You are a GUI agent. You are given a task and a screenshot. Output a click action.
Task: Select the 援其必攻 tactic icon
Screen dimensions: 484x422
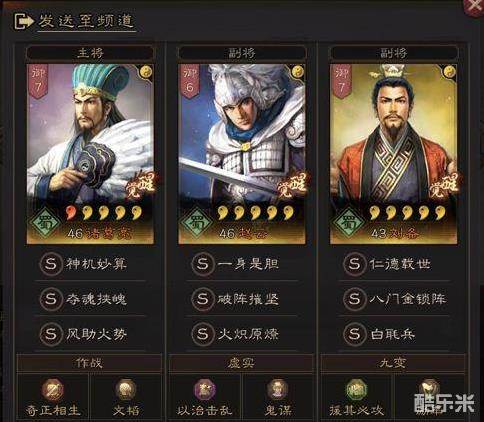click(x=356, y=389)
